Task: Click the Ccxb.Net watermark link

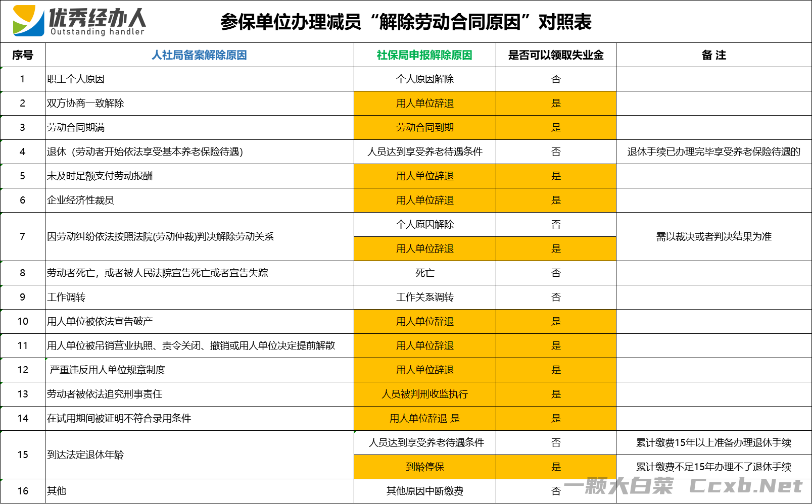Action: point(746,486)
